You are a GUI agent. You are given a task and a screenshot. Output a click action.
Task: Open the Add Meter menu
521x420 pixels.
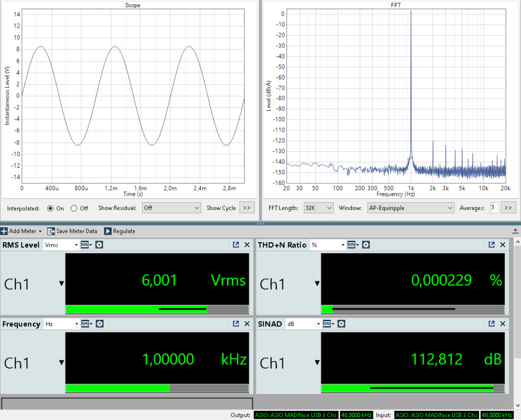[22, 231]
